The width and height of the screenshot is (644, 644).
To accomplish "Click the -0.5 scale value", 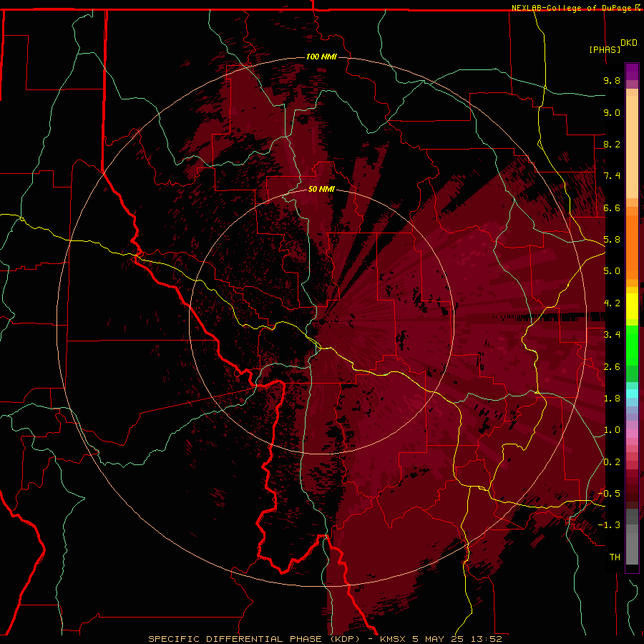I will [x=609, y=494].
